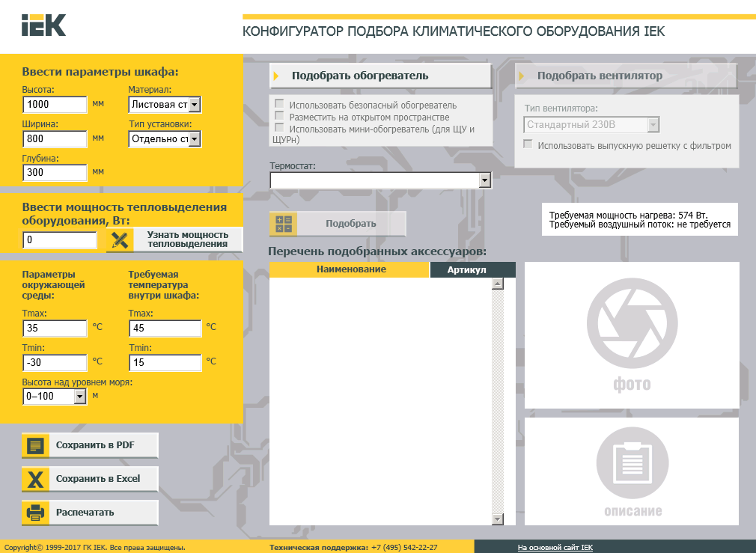Click the Excel X icon

point(36,479)
